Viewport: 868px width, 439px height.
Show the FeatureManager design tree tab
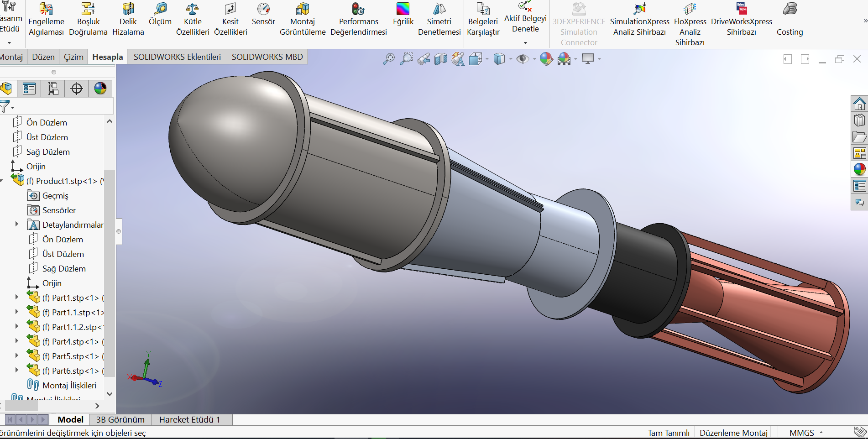(6, 89)
